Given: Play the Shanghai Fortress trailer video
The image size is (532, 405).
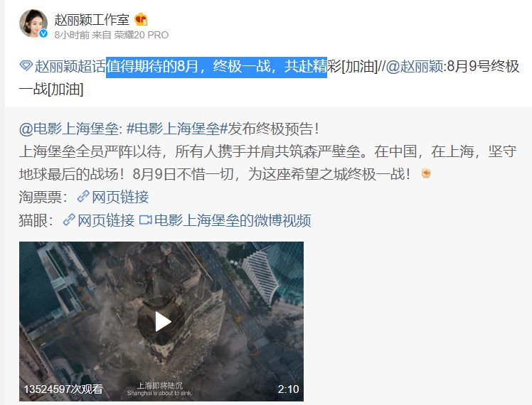Looking at the screenshot, I should pos(163,322).
